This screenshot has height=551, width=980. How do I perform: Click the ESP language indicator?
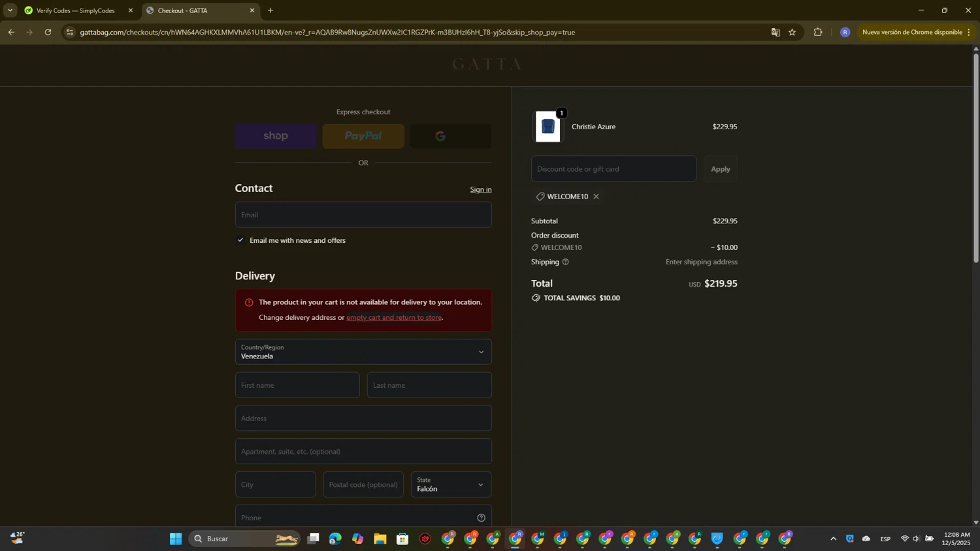click(x=885, y=539)
